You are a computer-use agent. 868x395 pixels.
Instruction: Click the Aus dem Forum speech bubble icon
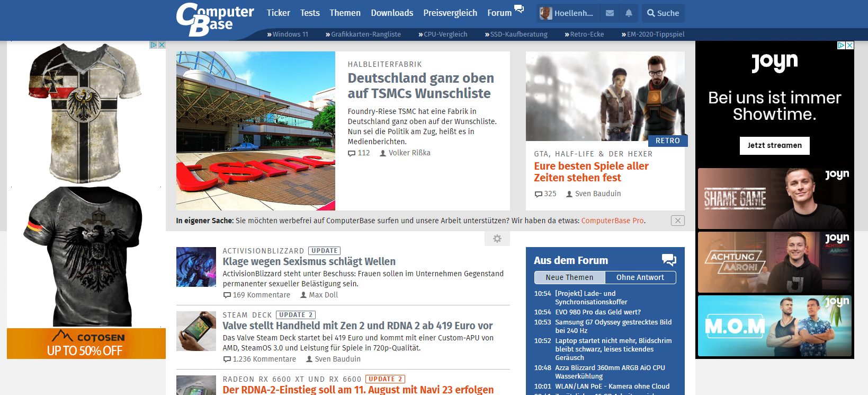(669, 260)
